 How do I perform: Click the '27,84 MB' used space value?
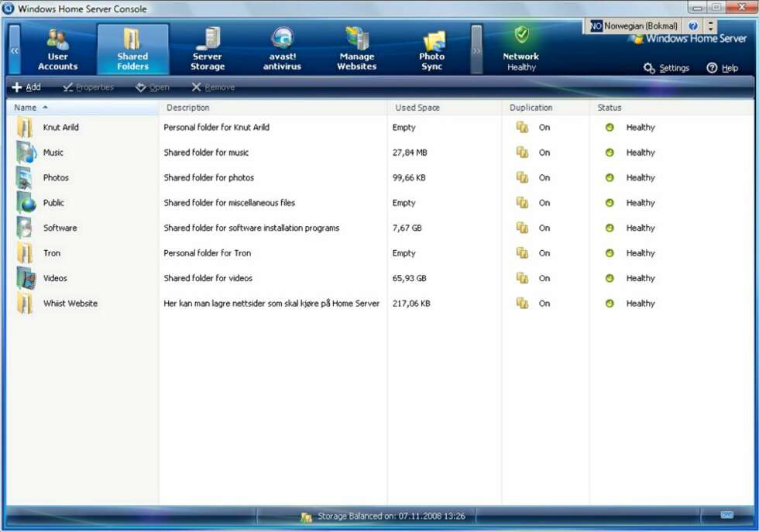click(410, 153)
